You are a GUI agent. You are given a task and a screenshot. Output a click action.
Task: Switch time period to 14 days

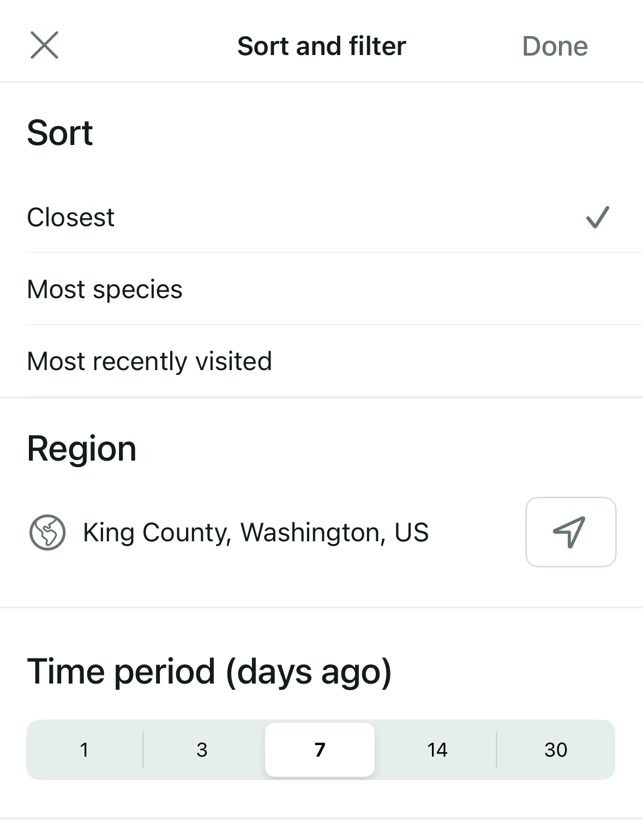(437, 750)
